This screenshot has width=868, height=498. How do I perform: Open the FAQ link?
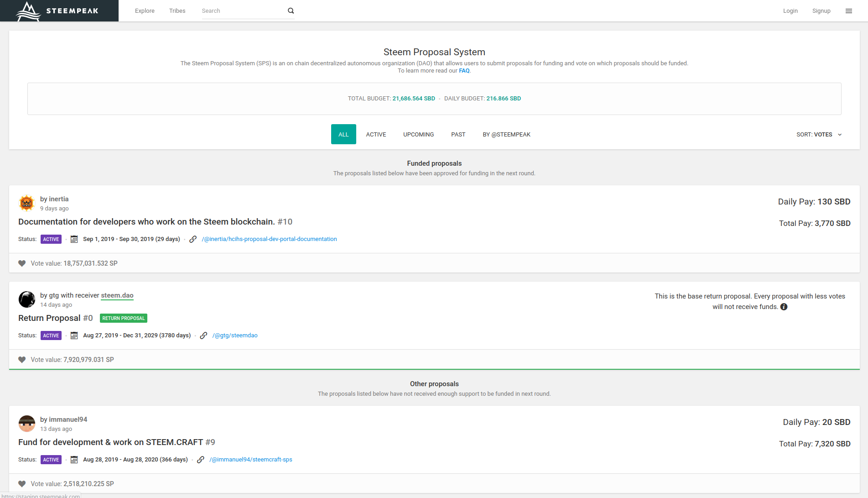464,71
